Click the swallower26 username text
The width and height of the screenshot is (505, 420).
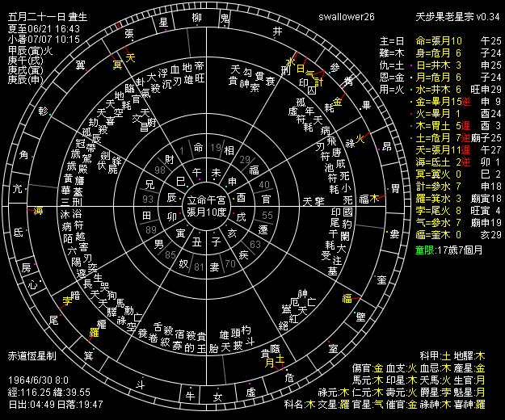tap(347, 15)
